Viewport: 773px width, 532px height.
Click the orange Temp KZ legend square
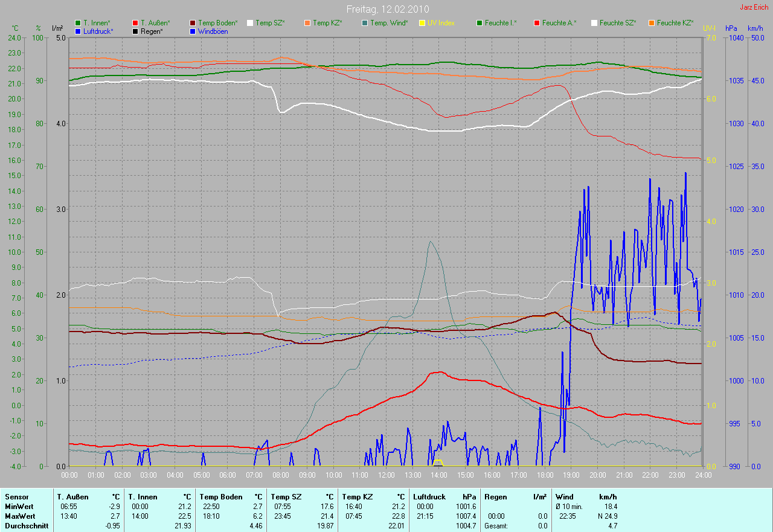click(307, 23)
